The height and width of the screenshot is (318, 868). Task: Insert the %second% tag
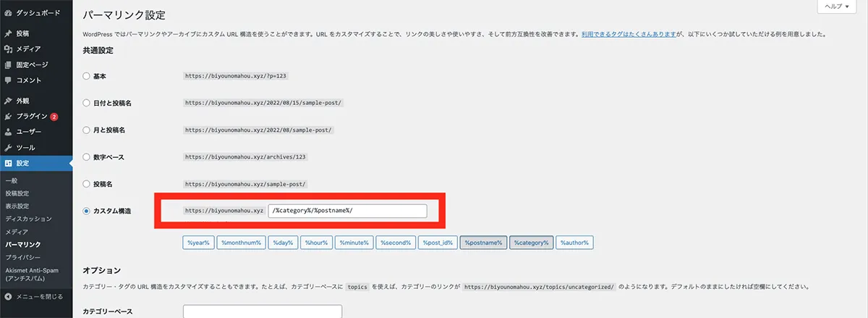[396, 243]
